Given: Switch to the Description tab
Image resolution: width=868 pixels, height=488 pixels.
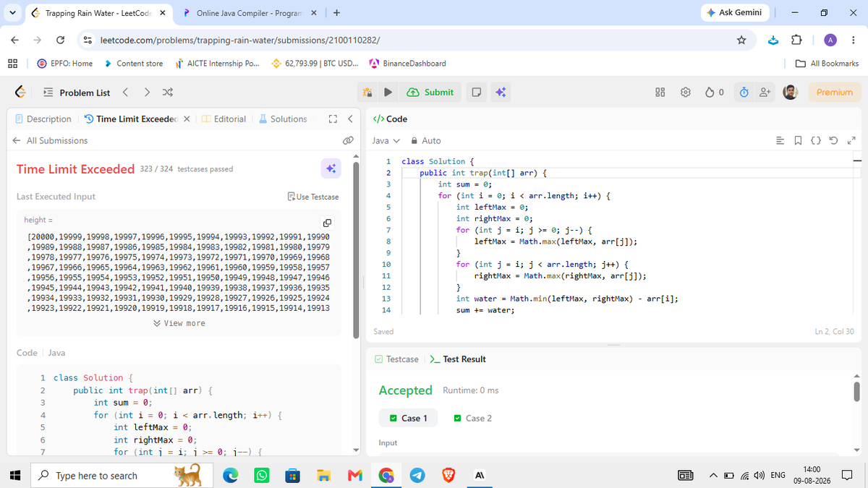Looking at the screenshot, I should click(43, 119).
